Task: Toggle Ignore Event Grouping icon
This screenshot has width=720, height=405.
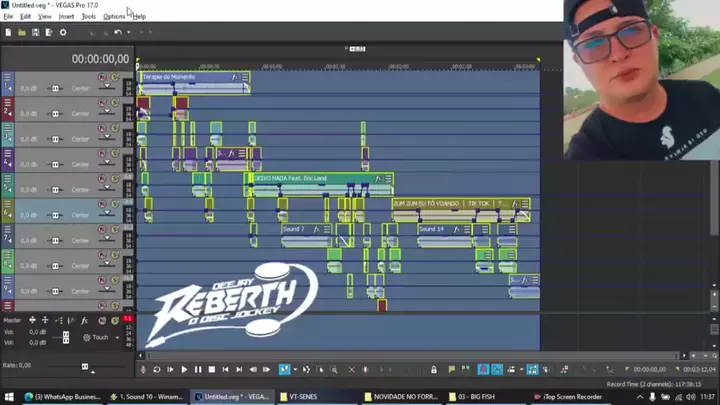Action: tap(546, 369)
